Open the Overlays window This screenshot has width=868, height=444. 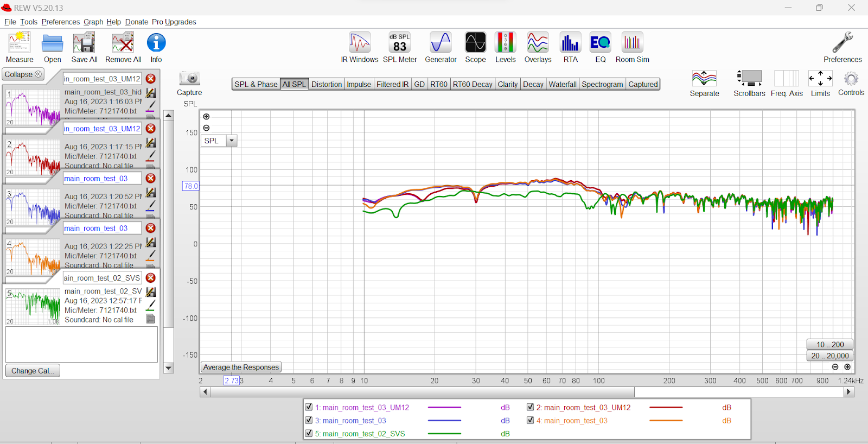point(538,47)
